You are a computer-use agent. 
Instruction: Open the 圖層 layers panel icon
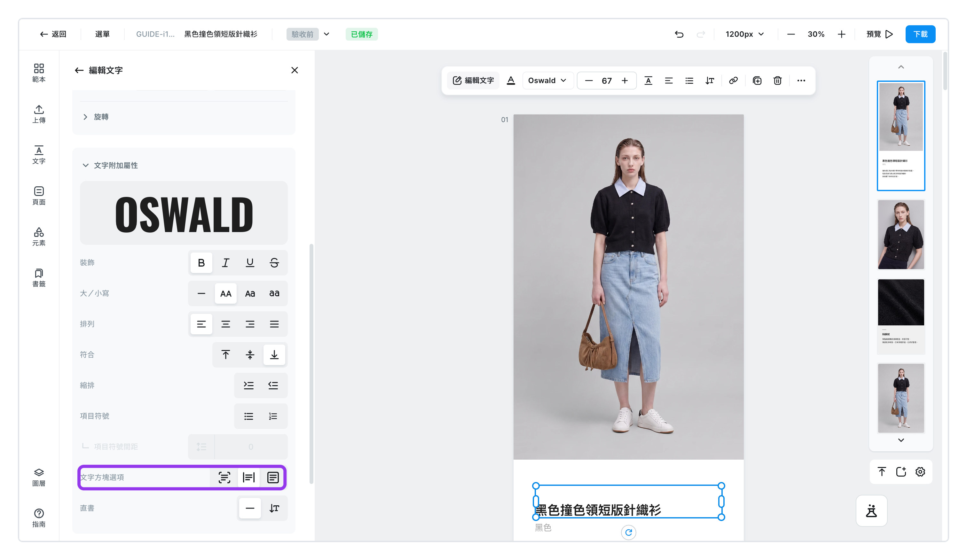pyautogui.click(x=39, y=477)
